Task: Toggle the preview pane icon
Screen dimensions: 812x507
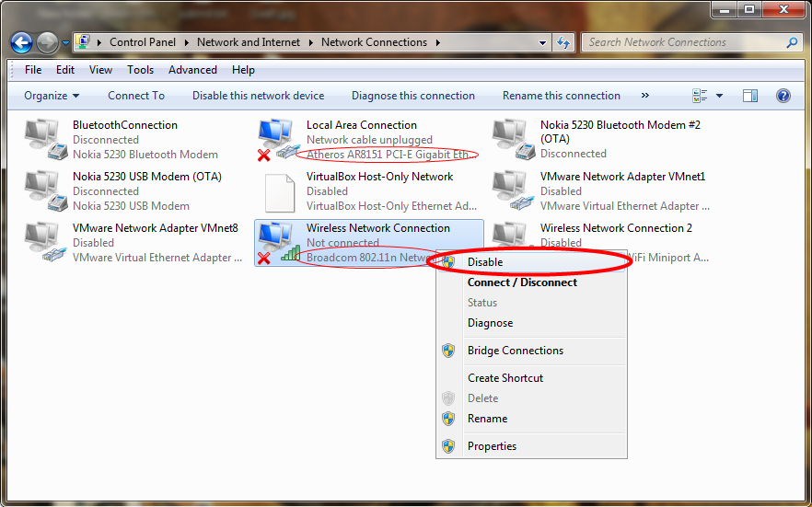Action: pos(750,96)
